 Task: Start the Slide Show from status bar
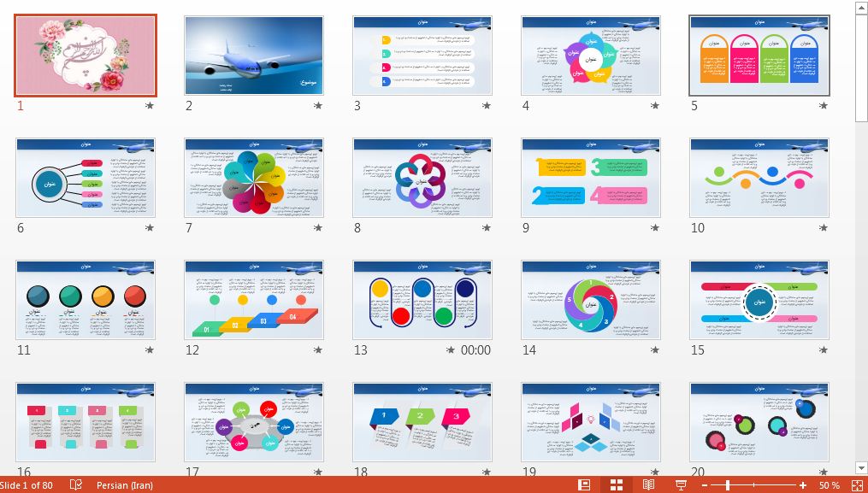[x=681, y=485]
